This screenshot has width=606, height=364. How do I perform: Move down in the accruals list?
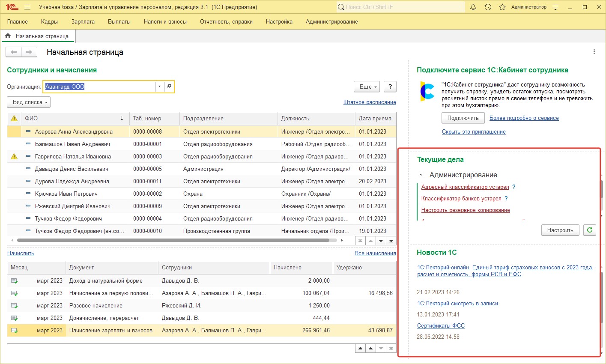[381, 348]
